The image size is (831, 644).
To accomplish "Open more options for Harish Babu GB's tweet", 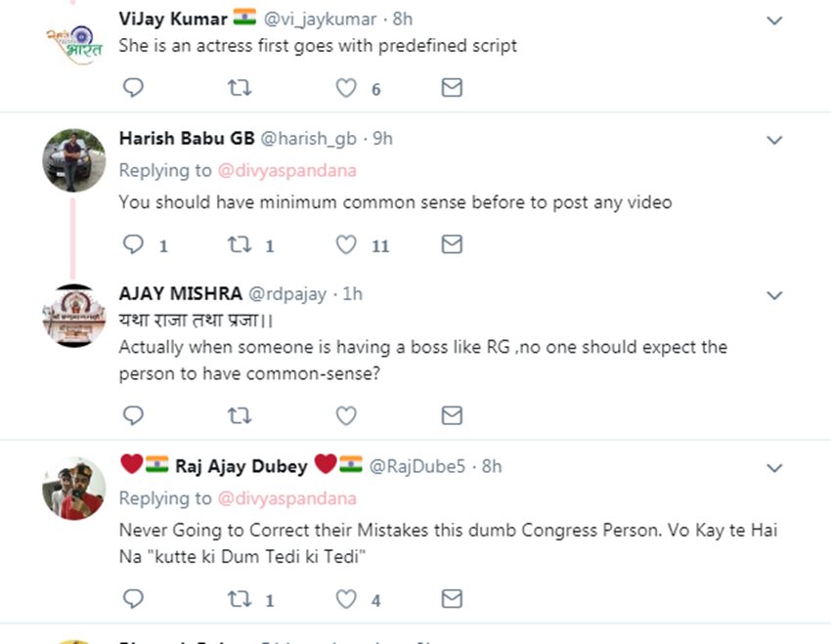I will pyautogui.click(x=774, y=141).
